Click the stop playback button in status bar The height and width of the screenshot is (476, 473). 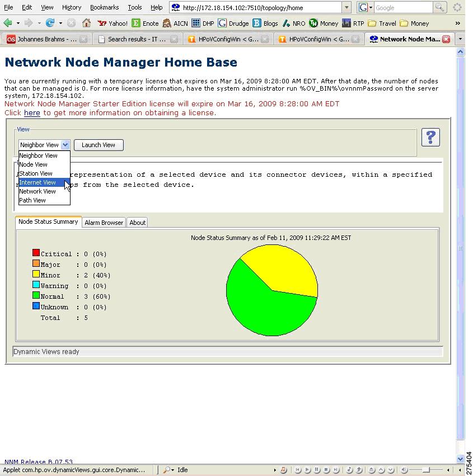tap(326, 470)
